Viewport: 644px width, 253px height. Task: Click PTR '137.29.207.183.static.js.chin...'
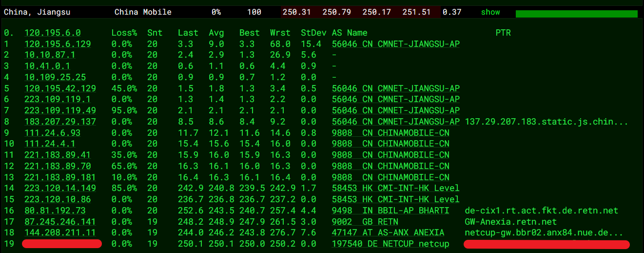point(546,122)
